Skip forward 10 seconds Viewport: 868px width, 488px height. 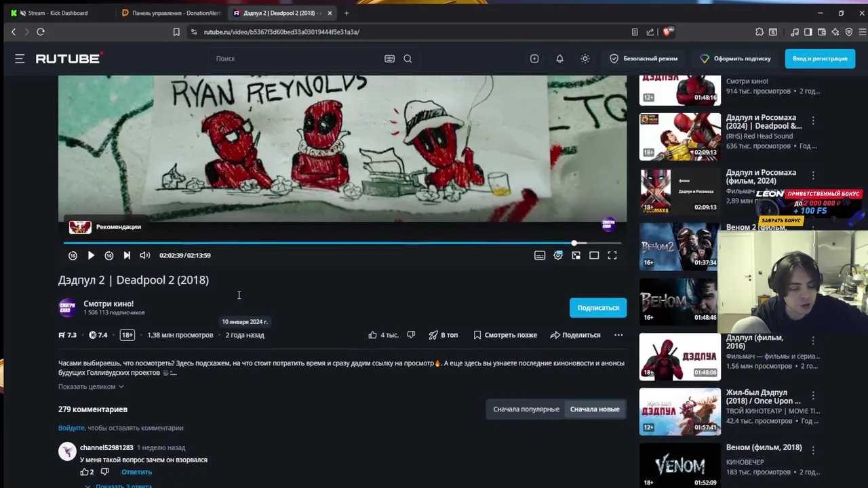point(109,256)
